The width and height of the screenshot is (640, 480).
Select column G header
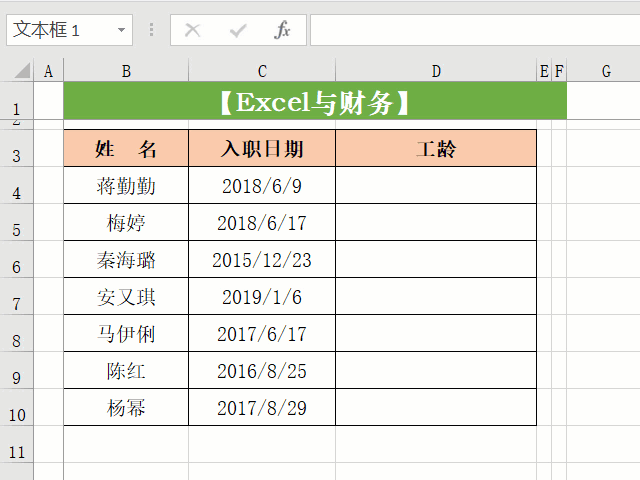coord(606,71)
